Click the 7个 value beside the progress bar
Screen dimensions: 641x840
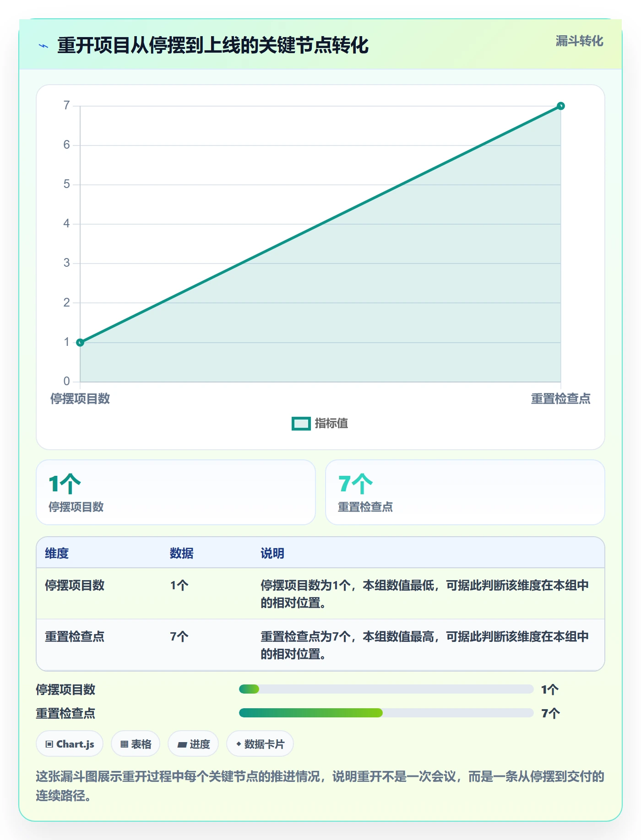[x=550, y=713]
